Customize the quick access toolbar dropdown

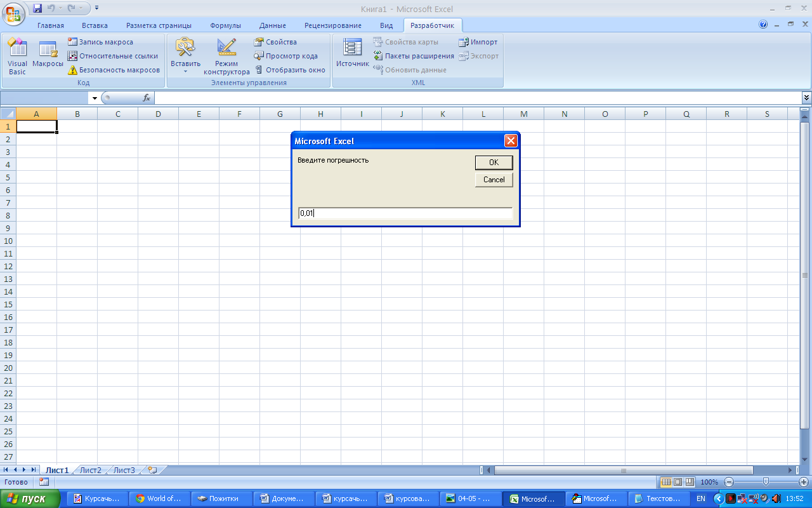pos(96,8)
